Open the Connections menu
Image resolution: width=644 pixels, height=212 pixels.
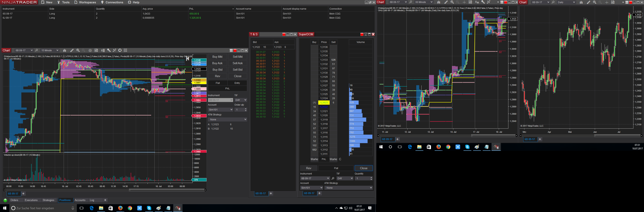tap(112, 2)
